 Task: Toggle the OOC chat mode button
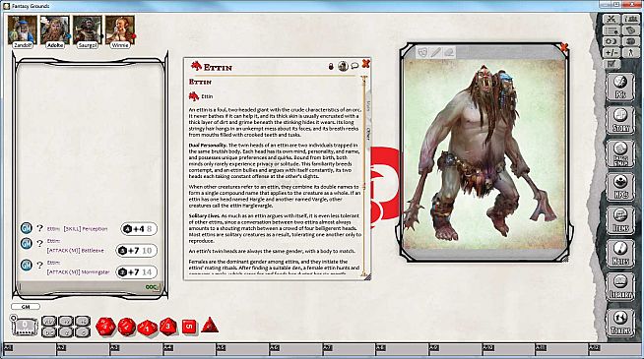(152, 287)
